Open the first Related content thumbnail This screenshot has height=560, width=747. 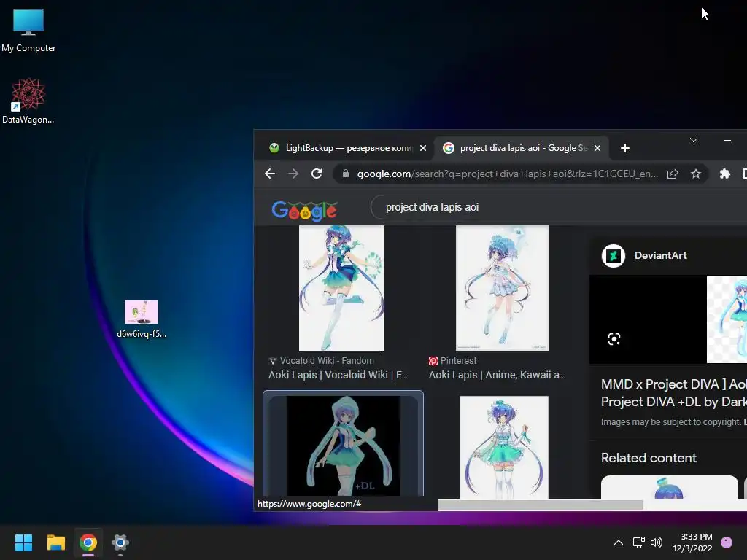[670, 486]
